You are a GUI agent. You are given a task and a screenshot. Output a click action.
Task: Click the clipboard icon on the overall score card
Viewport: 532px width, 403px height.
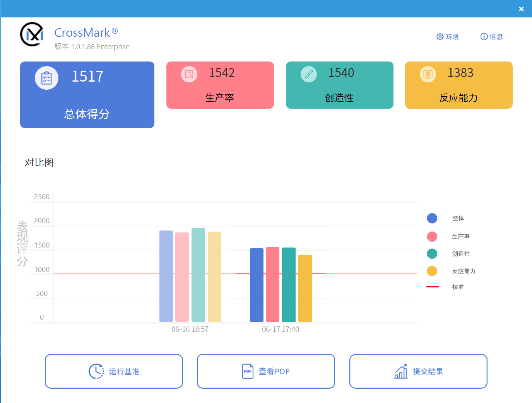46,77
